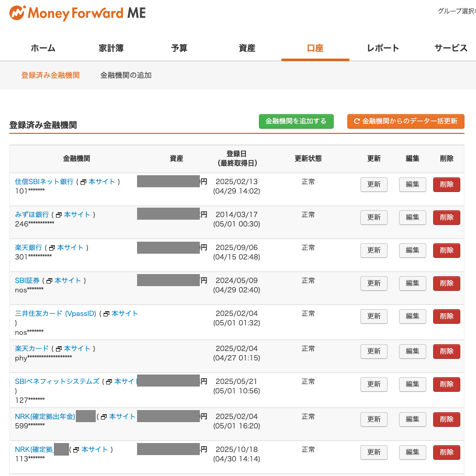This screenshot has width=476, height=476.
Task: Update SBIベネフィットシステムズ with 更新 button
Action: point(373,384)
